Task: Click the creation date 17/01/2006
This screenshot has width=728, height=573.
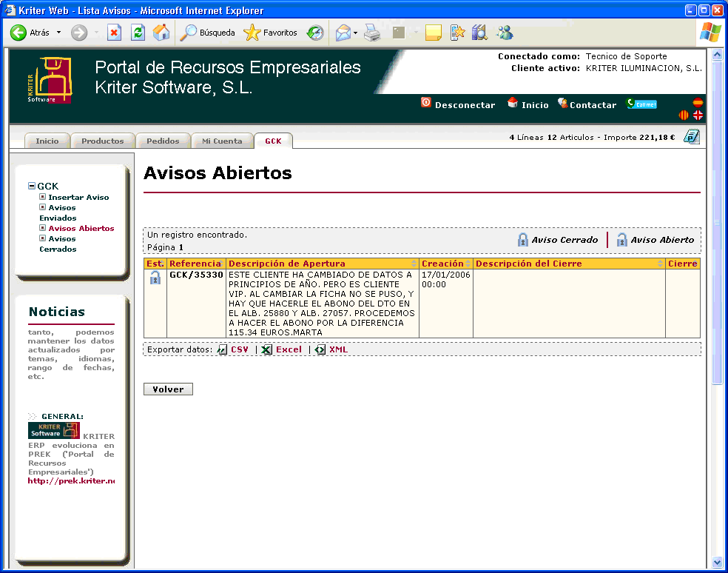Action: pos(445,275)
